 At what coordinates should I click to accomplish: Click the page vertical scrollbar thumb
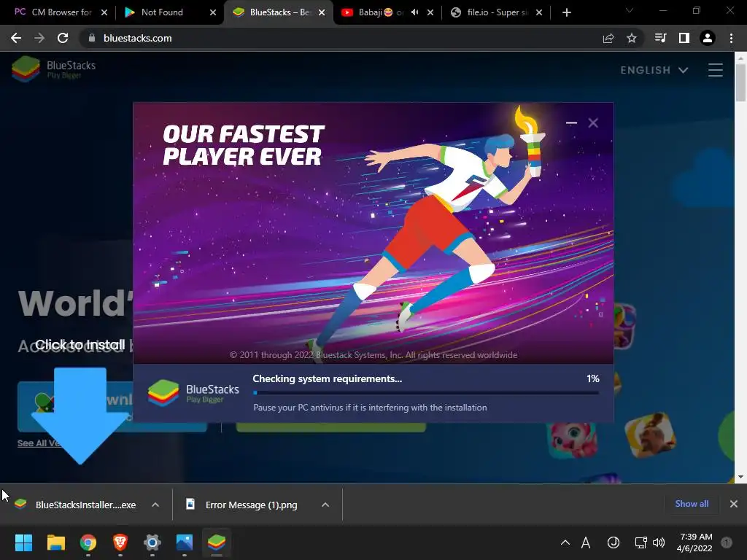[740, 82]
